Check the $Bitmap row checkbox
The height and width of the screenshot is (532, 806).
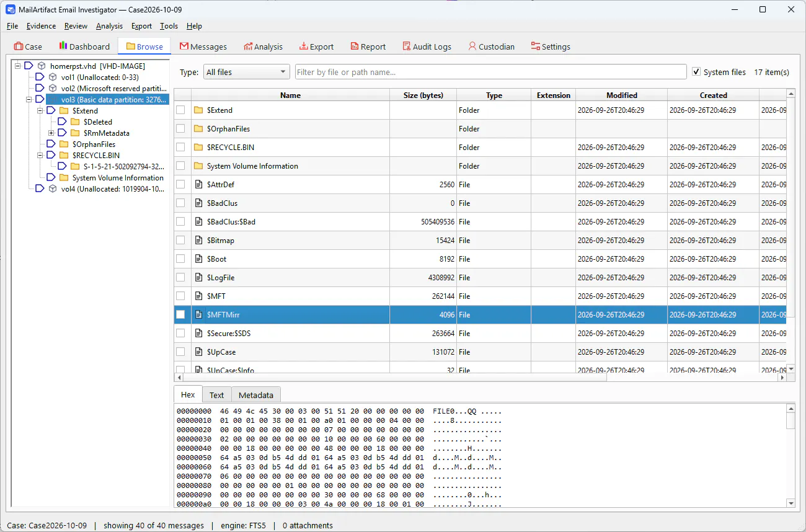(x=180, y=241)
